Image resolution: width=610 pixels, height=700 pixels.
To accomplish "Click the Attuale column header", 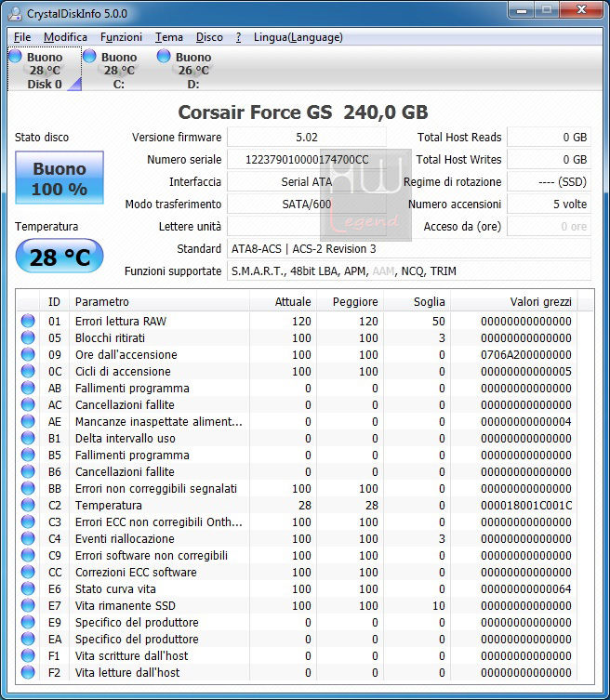I will tap(283, 302).
